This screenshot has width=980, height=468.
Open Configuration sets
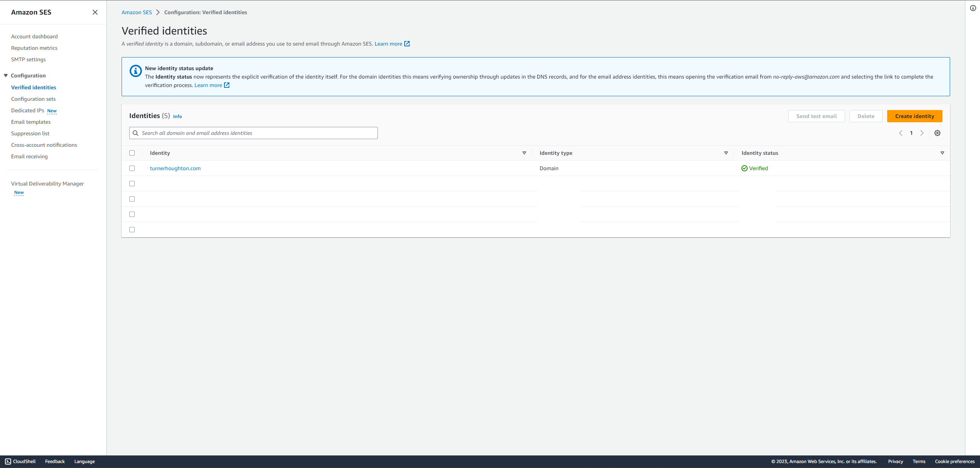click(33, 99)
